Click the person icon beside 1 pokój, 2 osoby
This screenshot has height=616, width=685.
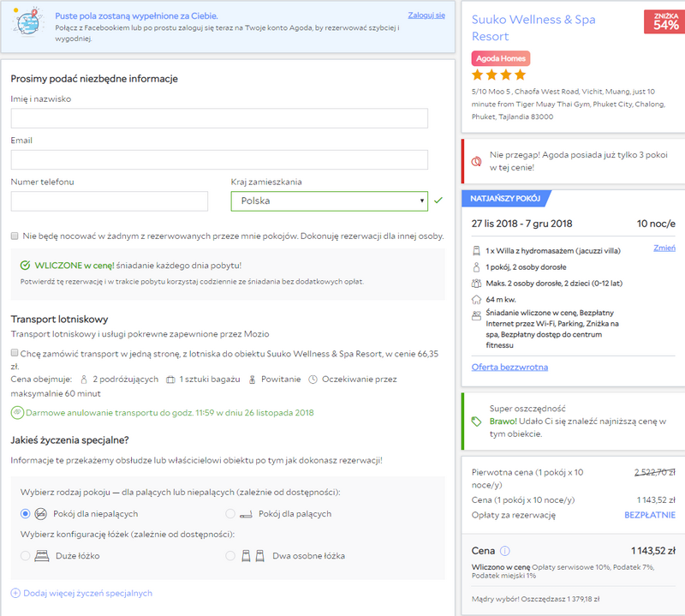476,267
